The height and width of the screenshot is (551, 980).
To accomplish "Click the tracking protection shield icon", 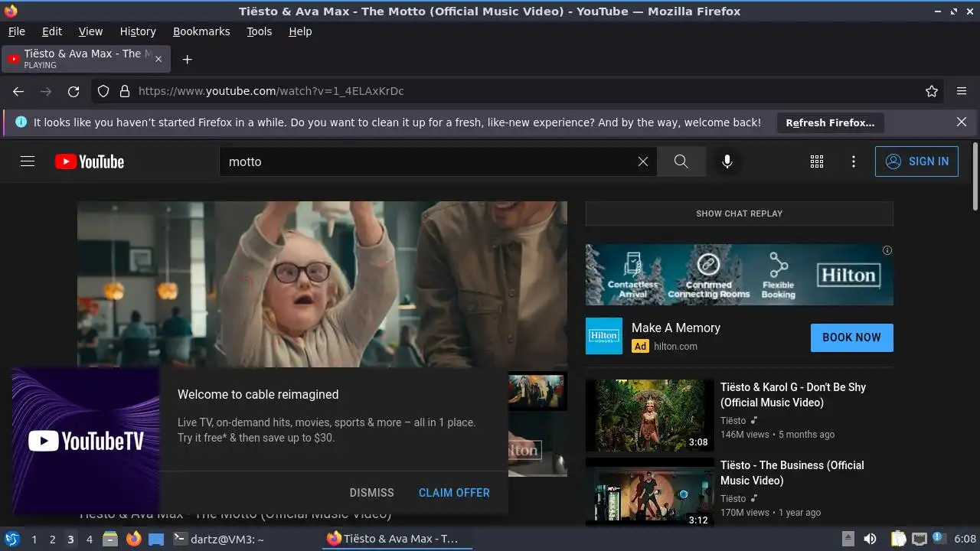I will tap(103, 91).
